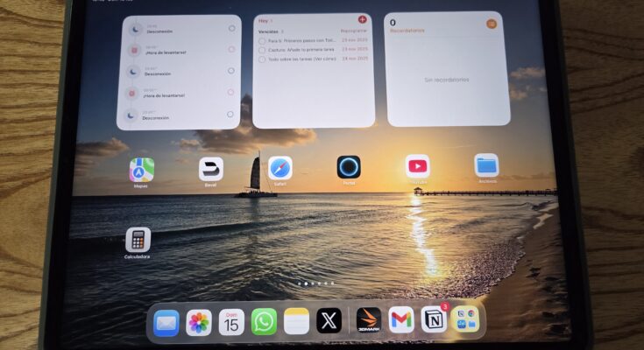Open the Archivos files app
Viewport: 644px width, 350px height.
point(486,164)
